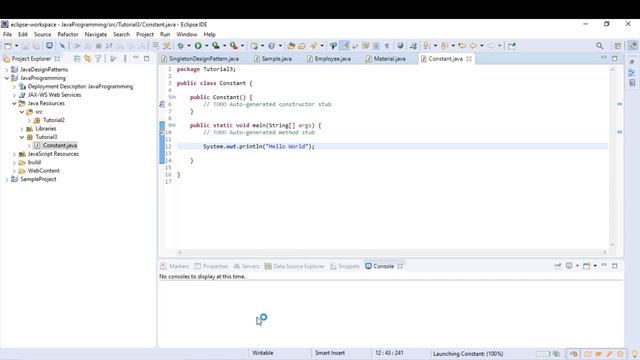Viewport: 640px width, 360px height.
Task: Maximize the Project Explorer panel
Action: click(x=147, y=58)
